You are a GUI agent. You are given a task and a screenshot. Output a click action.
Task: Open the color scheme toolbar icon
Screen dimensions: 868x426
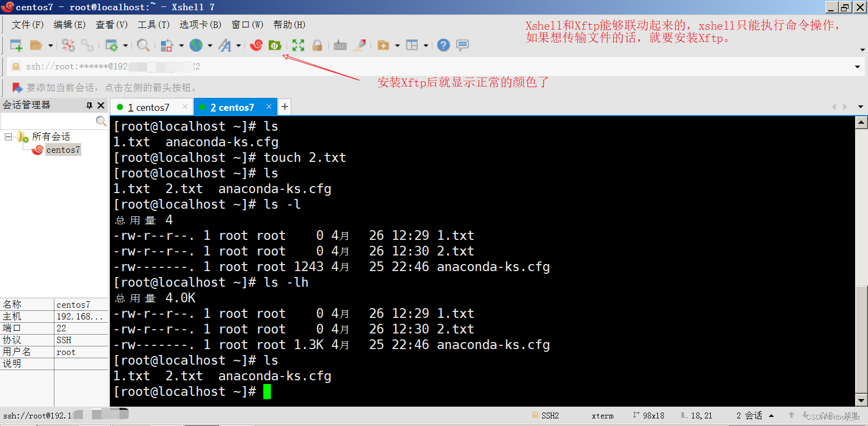[167, 45]
